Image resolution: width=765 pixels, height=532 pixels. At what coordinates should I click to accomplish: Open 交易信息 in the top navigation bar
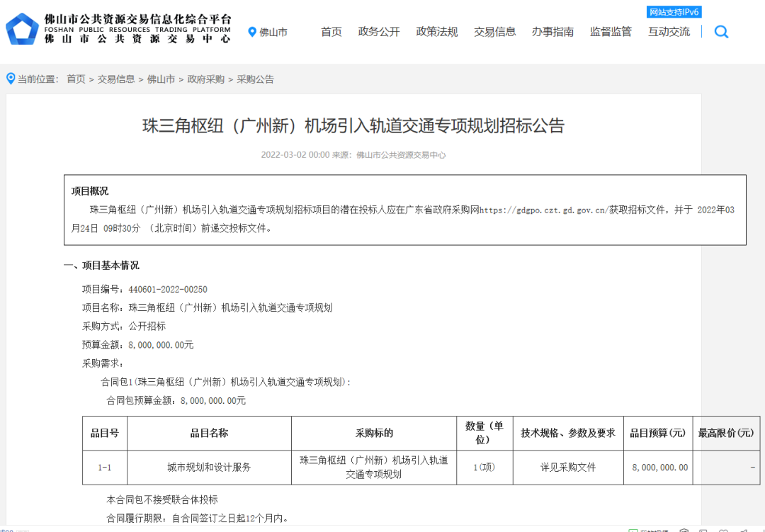click(495, 32)
